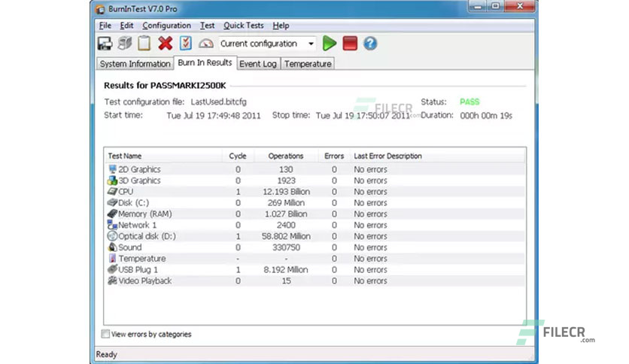Image resolution: width=629 pixels, height=364 pixels.
Task: Select the CPU row name
Action: (126, 192)
